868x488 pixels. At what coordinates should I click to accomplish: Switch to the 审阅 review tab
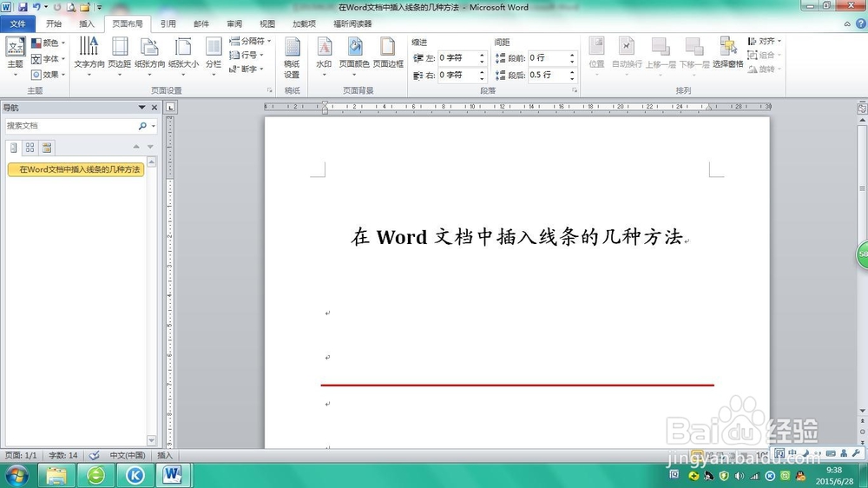click(x=234, y=23)
